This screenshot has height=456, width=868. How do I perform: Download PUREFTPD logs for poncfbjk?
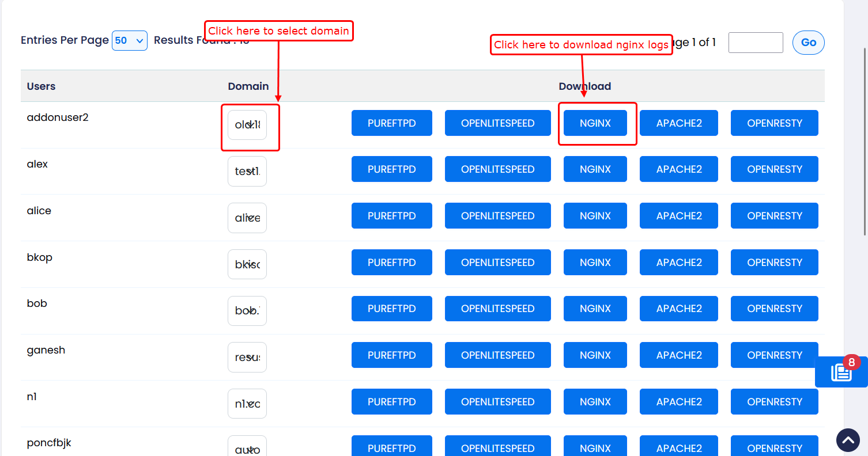[x=391, y=448]
